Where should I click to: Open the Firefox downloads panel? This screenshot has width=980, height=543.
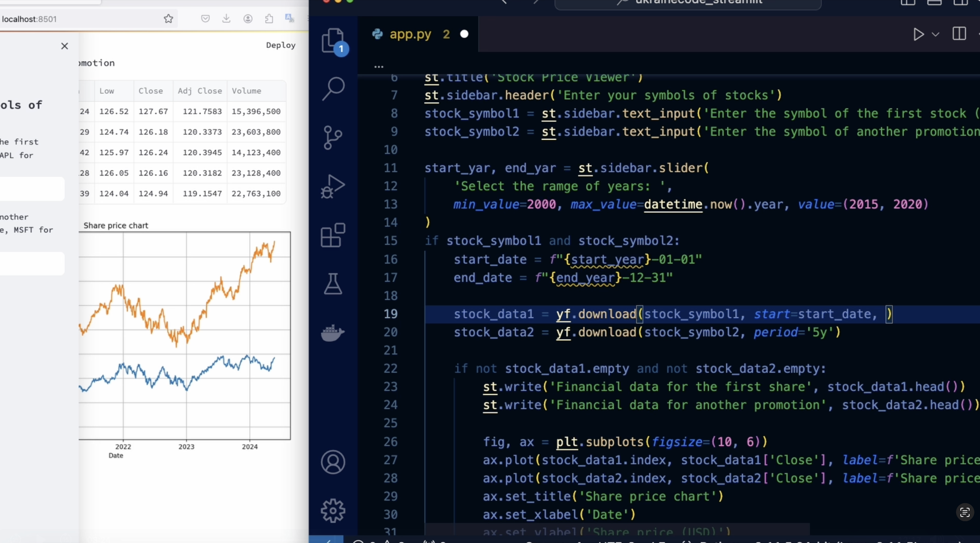point(226,18)
